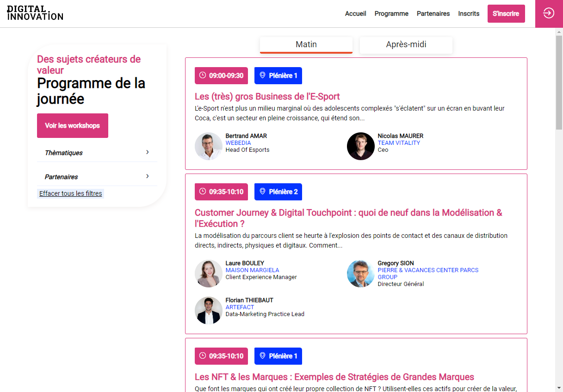Click Plénière 1 badge of NFT session
Image resolution: width=563 pixels, height=392 pixels.
(x=278, y=356)
